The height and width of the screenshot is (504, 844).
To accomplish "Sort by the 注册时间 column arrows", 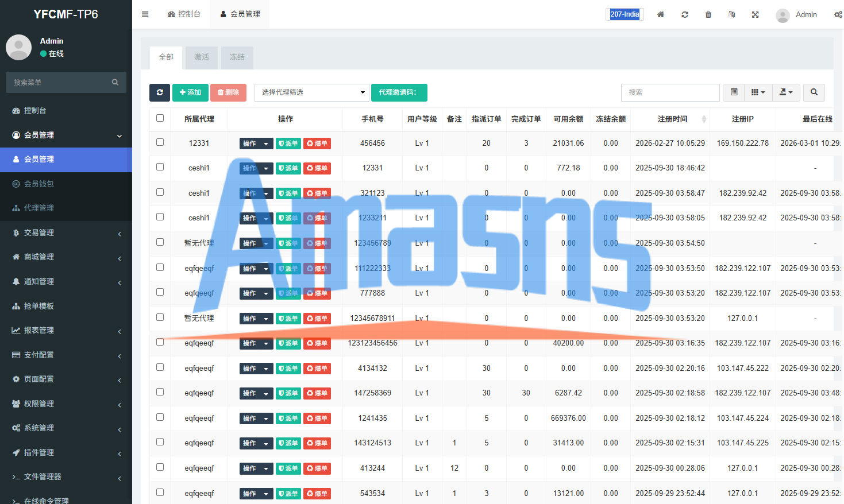I will pyautogui.click(x=704, y=119).
